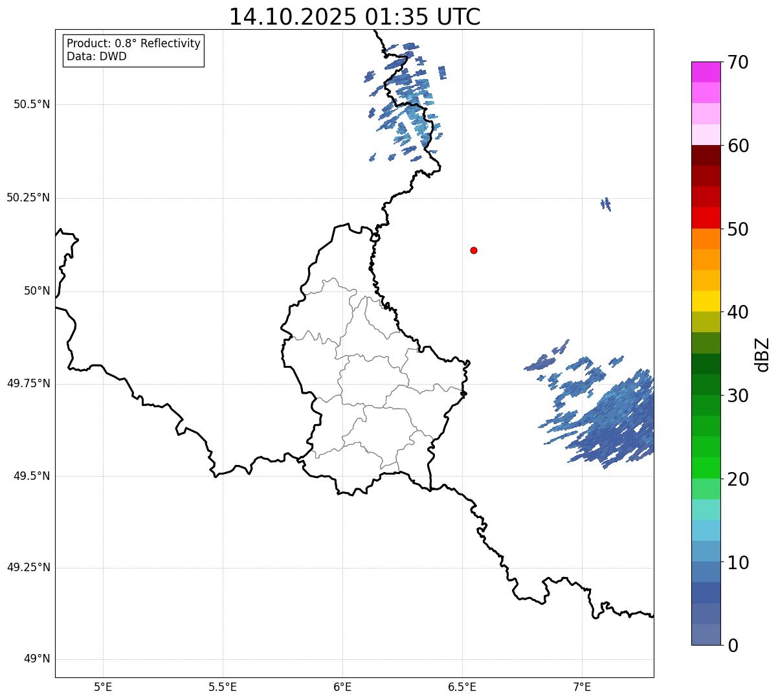Click the orange colorbar swatch below 50 dBZ
778x700 pixels.
pyautogui.click(x=706, y=239)
